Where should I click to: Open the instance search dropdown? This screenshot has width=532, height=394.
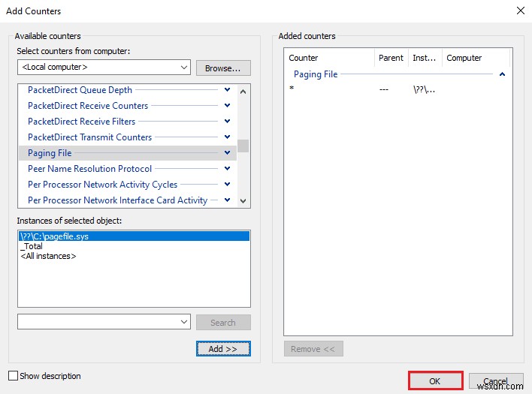[x=184, y=322]
